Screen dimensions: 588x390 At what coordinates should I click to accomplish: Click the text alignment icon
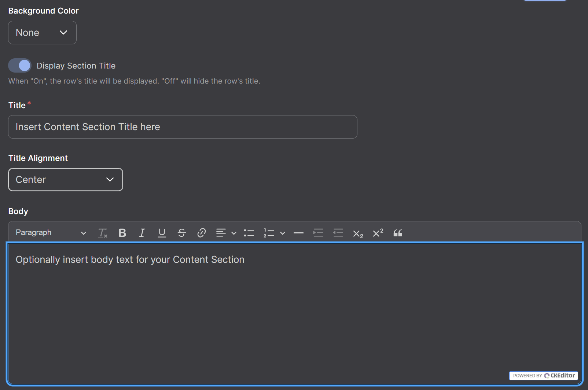221,233
